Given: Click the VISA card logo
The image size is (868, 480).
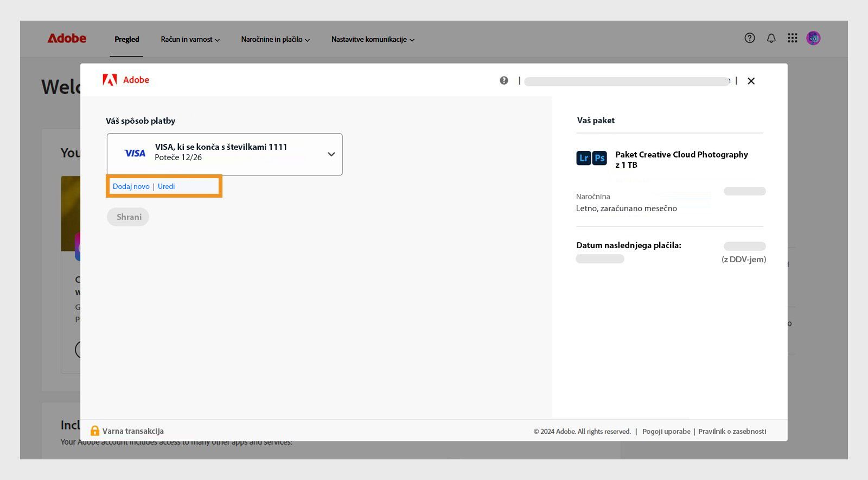Looking at the screenshot, I should (x=135, y=153).
